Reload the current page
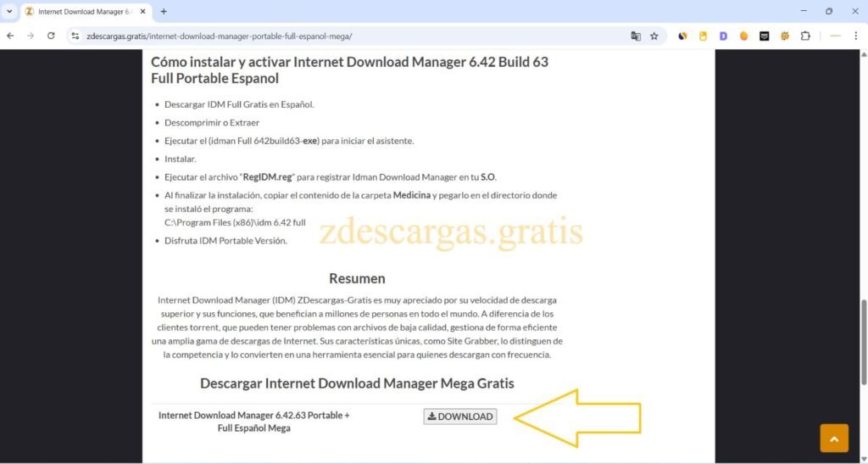Screen dimensions: 868x464 (x=51, y=36)
